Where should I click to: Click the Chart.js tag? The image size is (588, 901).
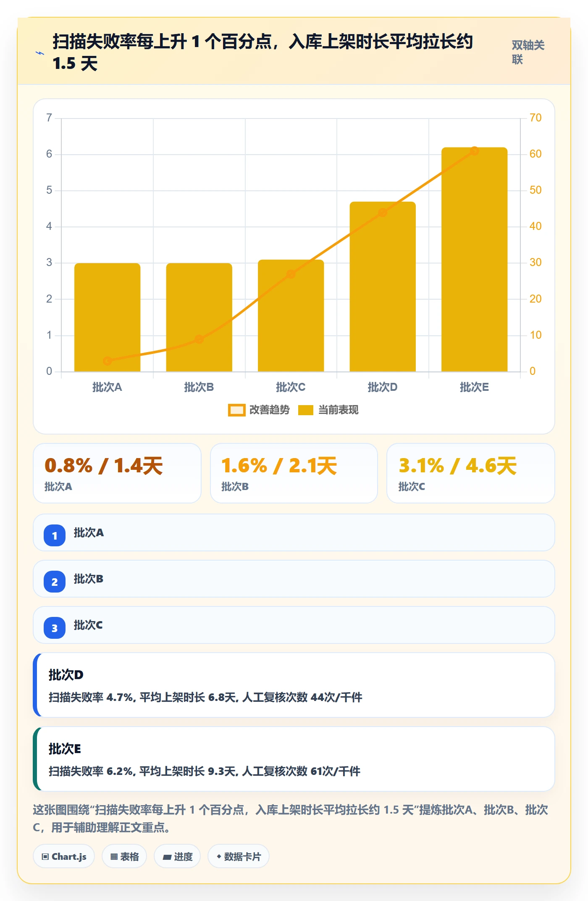(64, 856)
